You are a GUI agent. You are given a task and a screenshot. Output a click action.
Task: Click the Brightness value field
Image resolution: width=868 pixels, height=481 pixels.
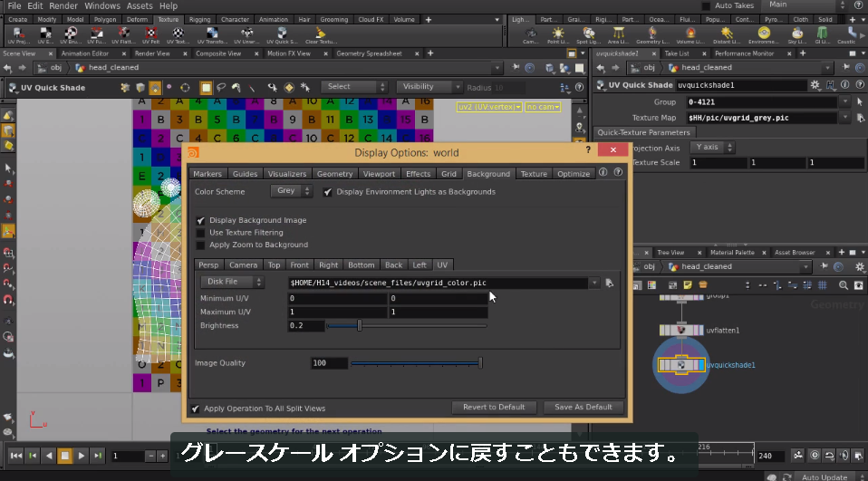click(x=305, y=326)
